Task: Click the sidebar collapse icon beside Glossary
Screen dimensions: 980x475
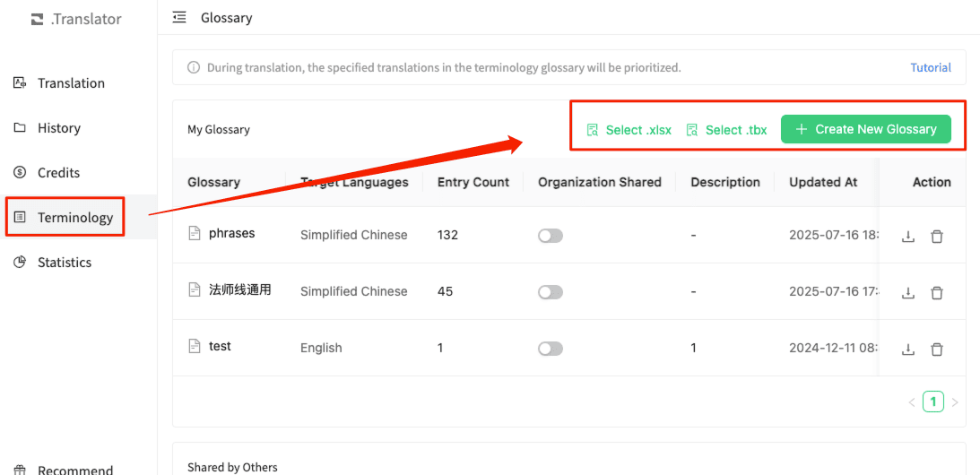Action: pos(179,17)
